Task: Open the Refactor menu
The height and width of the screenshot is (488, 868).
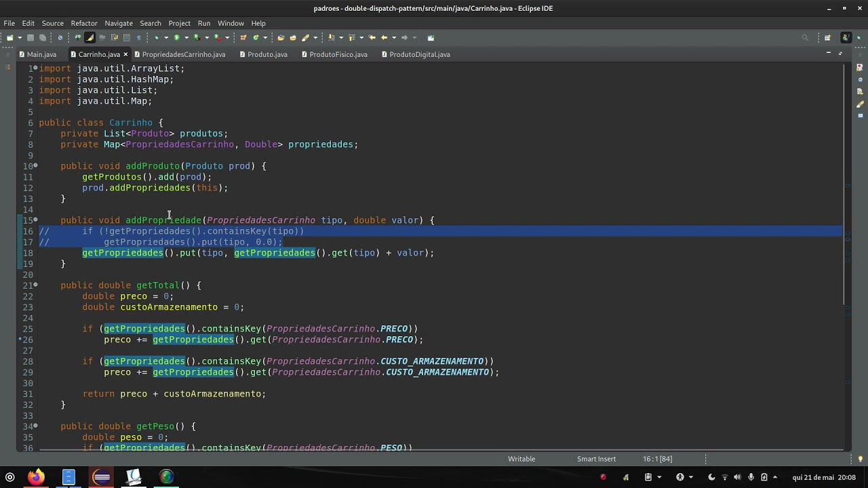Action: [84, 23]
